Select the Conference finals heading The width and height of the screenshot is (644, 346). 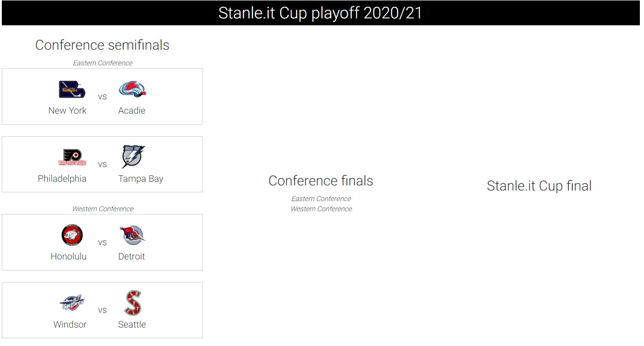[321, 181]
